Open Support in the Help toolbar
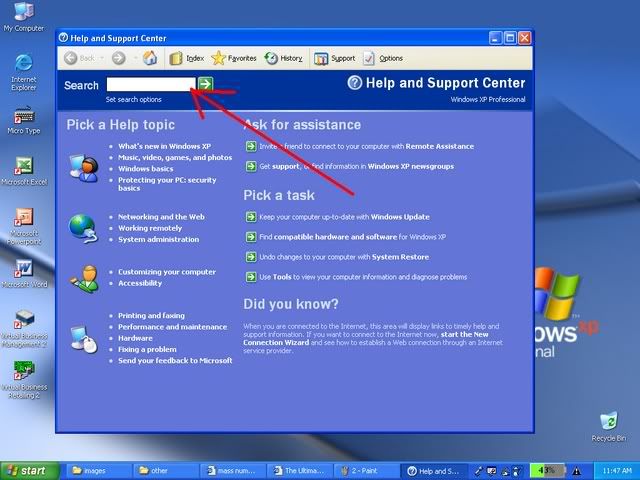640x480 pixels. (x=334, y=59)
